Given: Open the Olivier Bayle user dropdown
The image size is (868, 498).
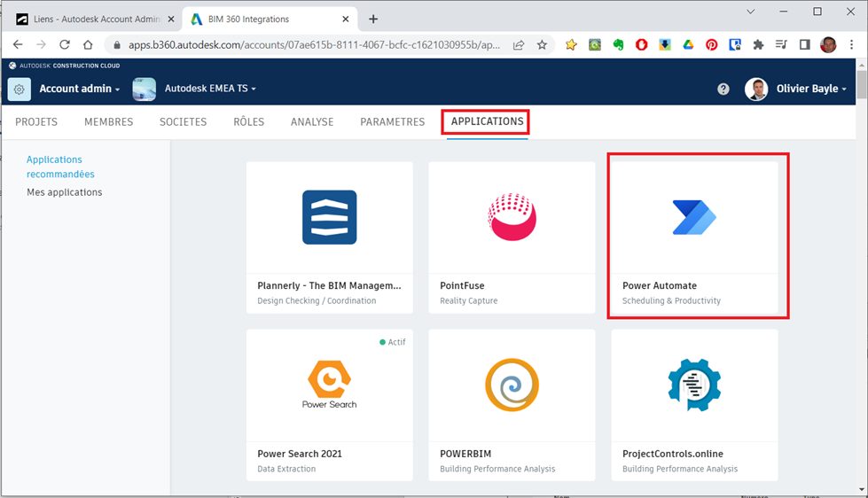Looking at the screenshot, I should click(x=811, y=89).
